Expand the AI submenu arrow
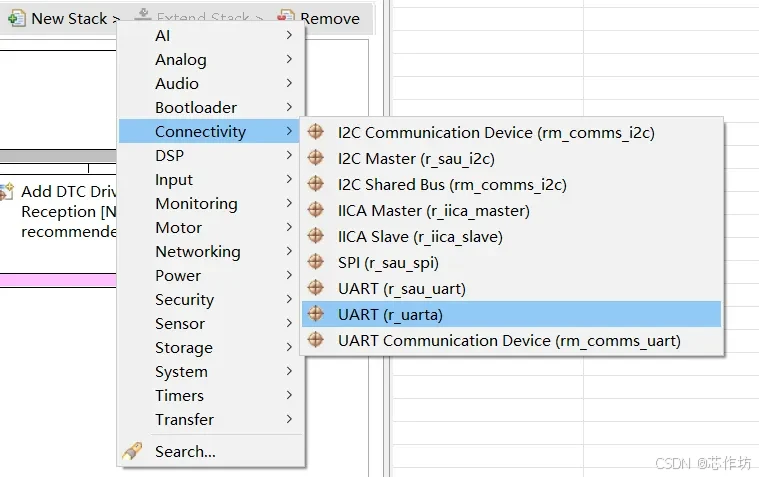Screen dimensions: 759x477 click(289, 35)
